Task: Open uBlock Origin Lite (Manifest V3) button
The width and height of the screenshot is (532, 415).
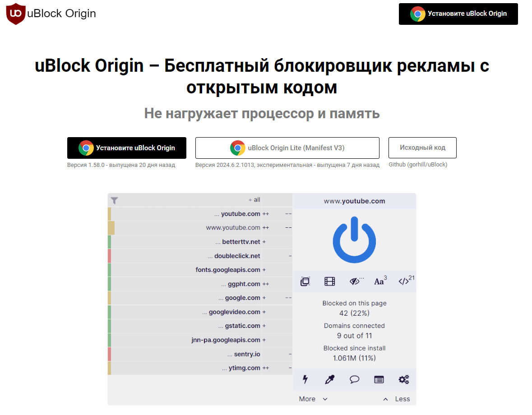Action: pyautogui.click(x=287, y=148)
